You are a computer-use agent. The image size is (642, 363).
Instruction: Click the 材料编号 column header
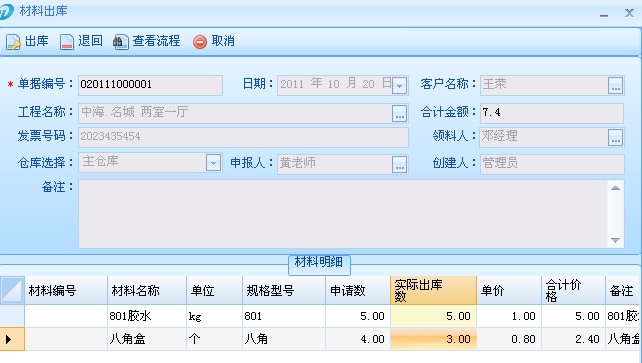[x=66, y=291]
